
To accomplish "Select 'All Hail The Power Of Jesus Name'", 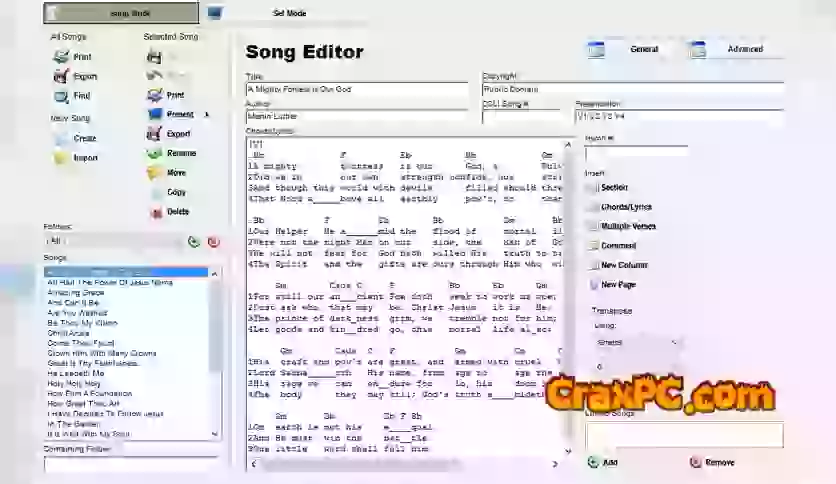I will pos(110,283).
